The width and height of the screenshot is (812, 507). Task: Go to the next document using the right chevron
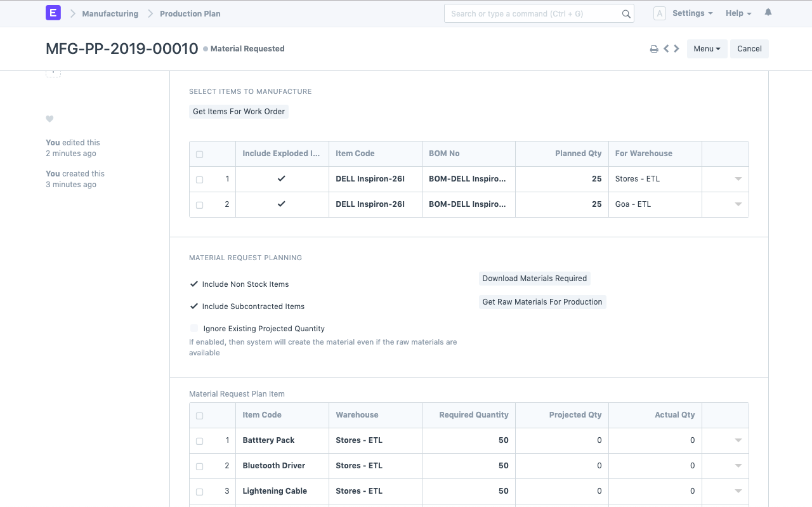pos(676,48)
